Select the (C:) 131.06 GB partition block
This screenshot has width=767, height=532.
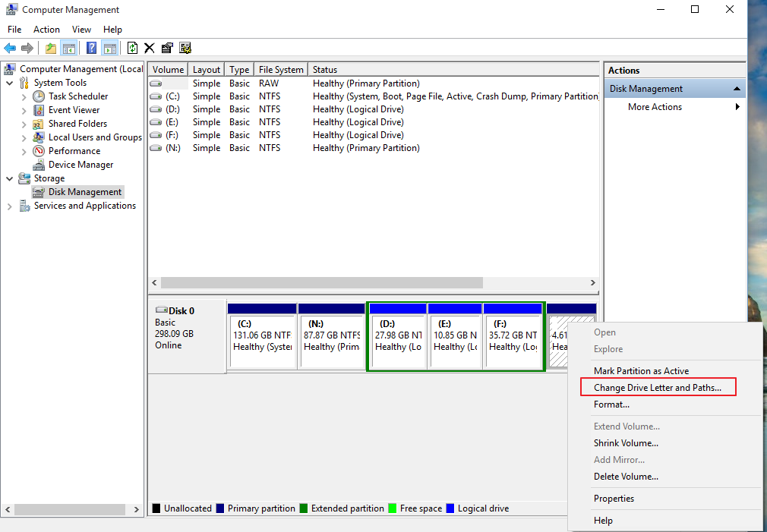point(262,336)
